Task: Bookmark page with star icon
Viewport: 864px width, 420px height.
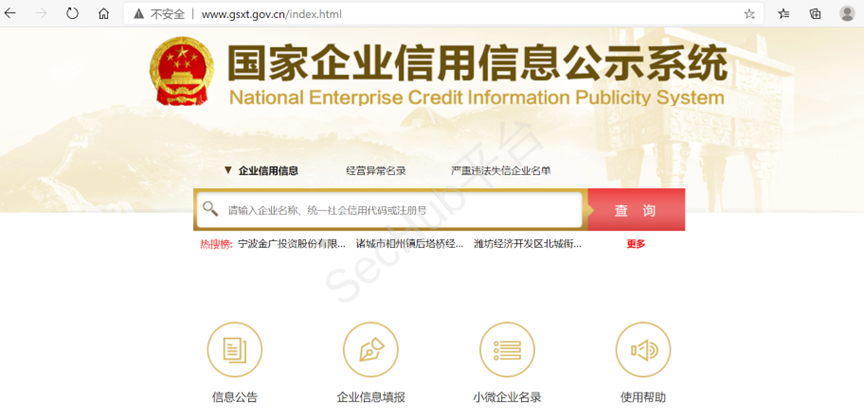Action: pyautogui.click(x=749, y=14)
